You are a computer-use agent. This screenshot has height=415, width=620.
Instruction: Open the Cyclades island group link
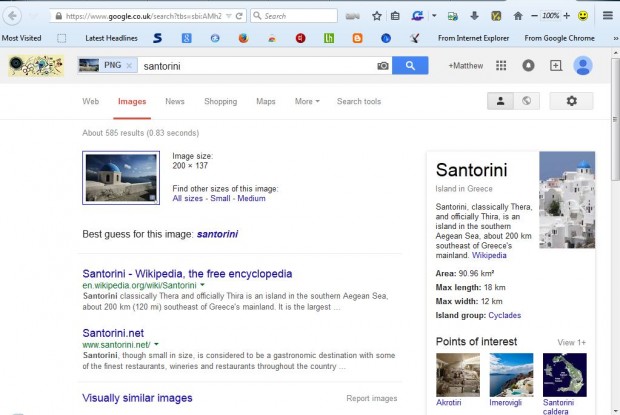tap(505, 315)
